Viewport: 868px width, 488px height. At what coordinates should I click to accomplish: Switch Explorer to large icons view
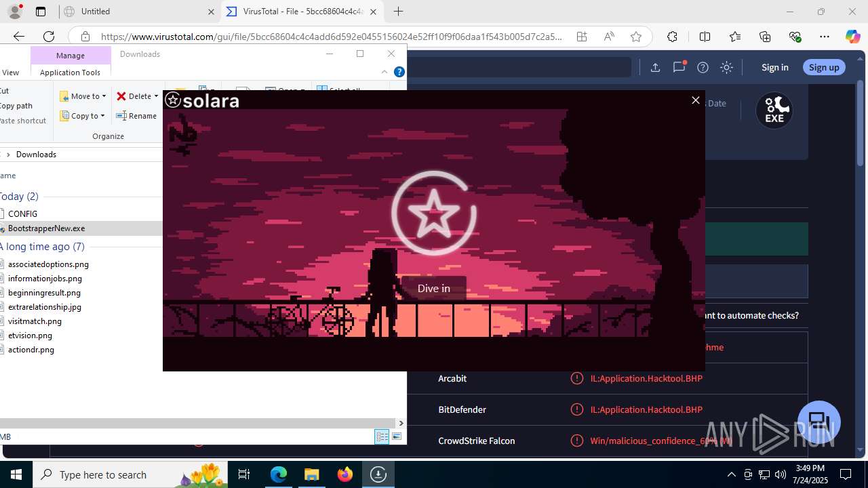pos(397,437)
